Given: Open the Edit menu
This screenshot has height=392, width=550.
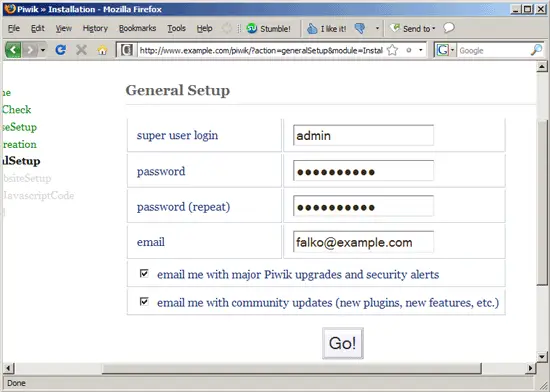Looking at the screenshot, I should (38, 28).
